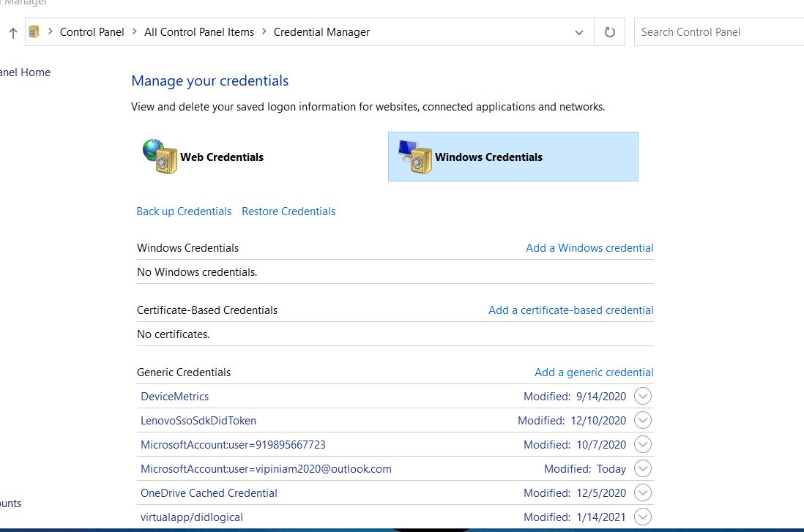Select the Windows Credentials label

pyautogui.click(x=488, y=157)
